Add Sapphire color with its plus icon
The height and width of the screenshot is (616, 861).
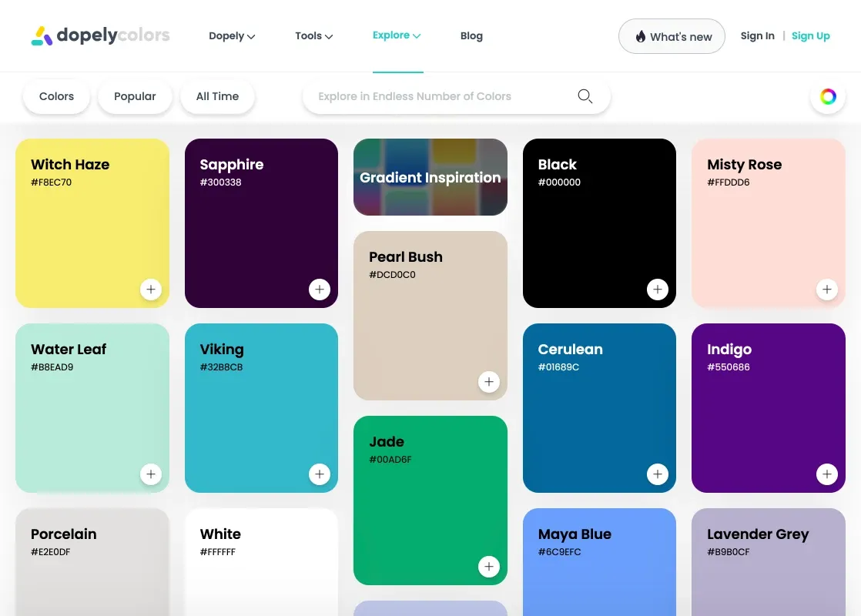(320, 290)
